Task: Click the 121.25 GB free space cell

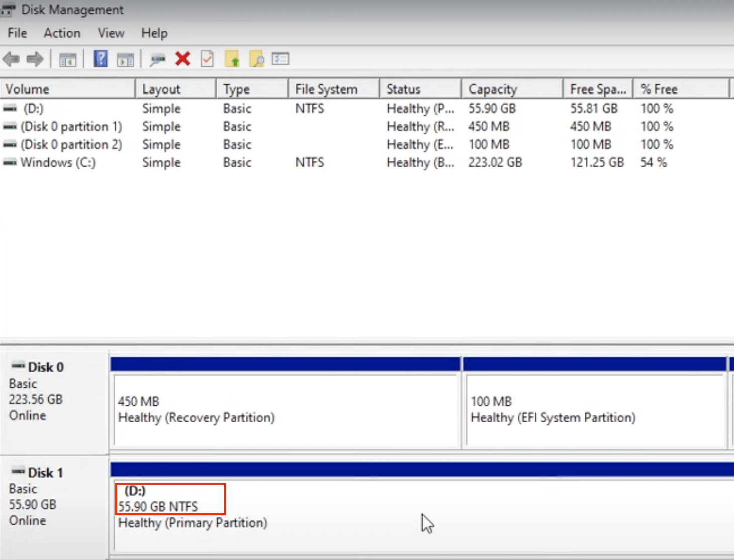Action: (x=597, y=162)
